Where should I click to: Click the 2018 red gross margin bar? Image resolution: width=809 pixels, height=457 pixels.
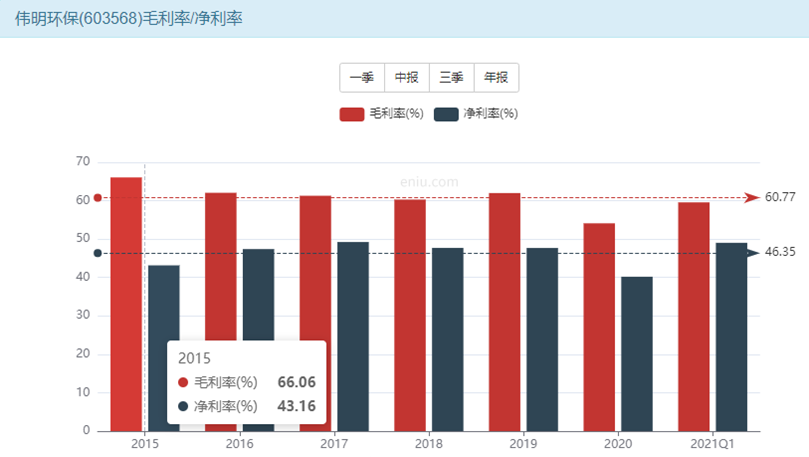410,315
